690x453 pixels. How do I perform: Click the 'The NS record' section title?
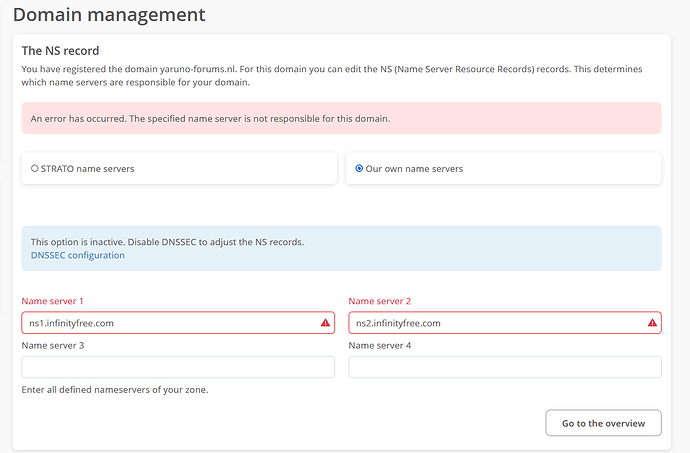(x=60, y=51)
